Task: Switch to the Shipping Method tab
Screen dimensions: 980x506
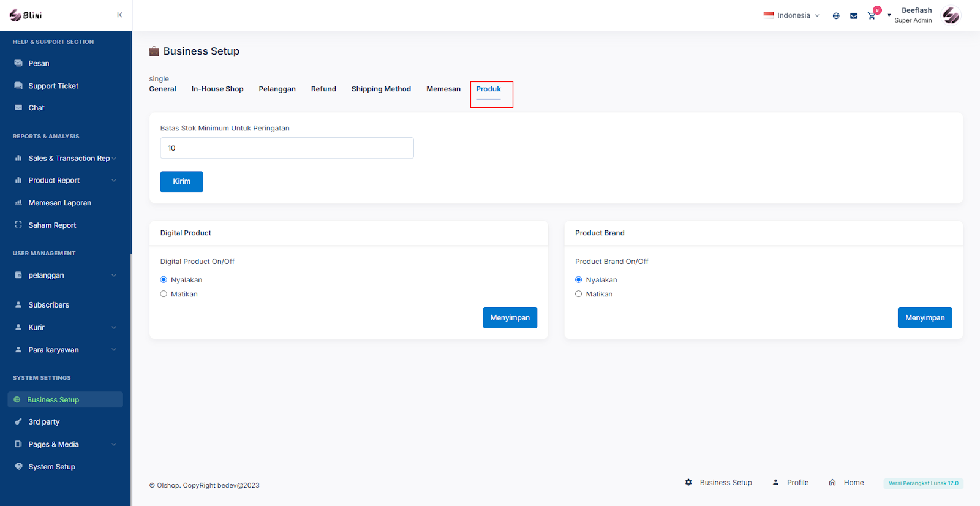Action: tap(381, 89)
